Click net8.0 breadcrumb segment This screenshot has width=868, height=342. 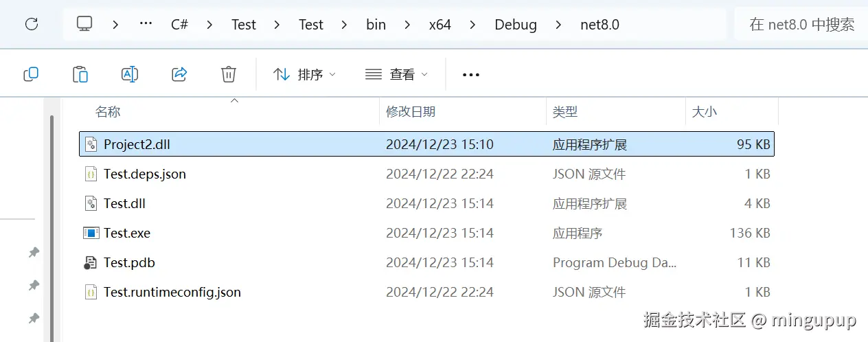click(x=599, y=25)
